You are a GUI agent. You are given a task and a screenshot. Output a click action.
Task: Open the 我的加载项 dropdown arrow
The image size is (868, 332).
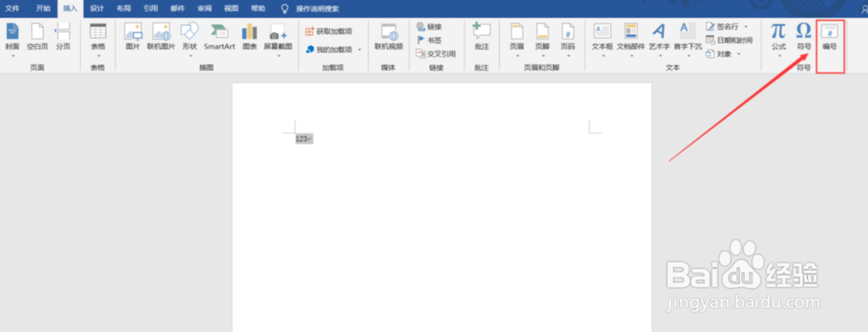(359, 49)
